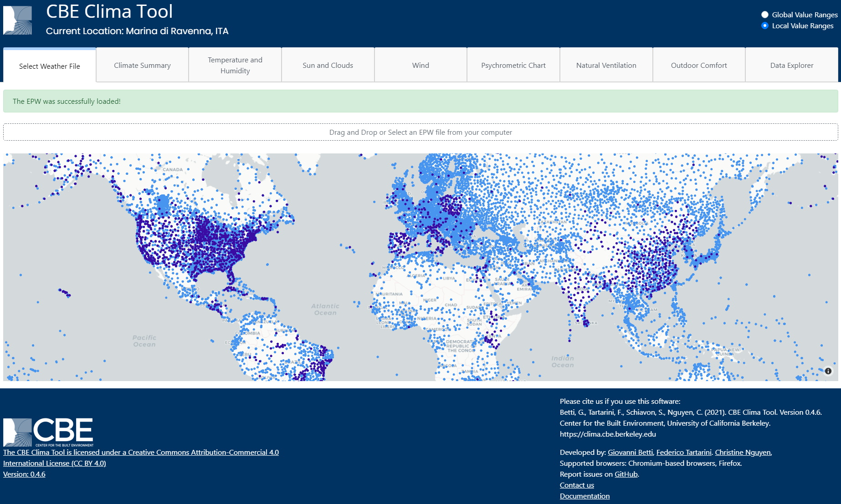Viewport: 841px width, 504px height.
Task: Click the CBE footer logo
Action: (48, 432)
